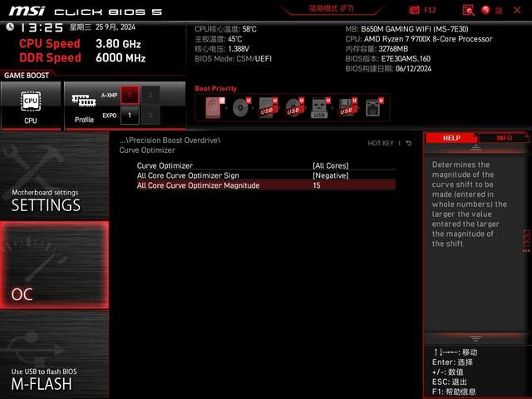The height and width of the screenshot is (399, 532).
Task: Click the help panel bottom scroll handle
Action: (475, 338)
